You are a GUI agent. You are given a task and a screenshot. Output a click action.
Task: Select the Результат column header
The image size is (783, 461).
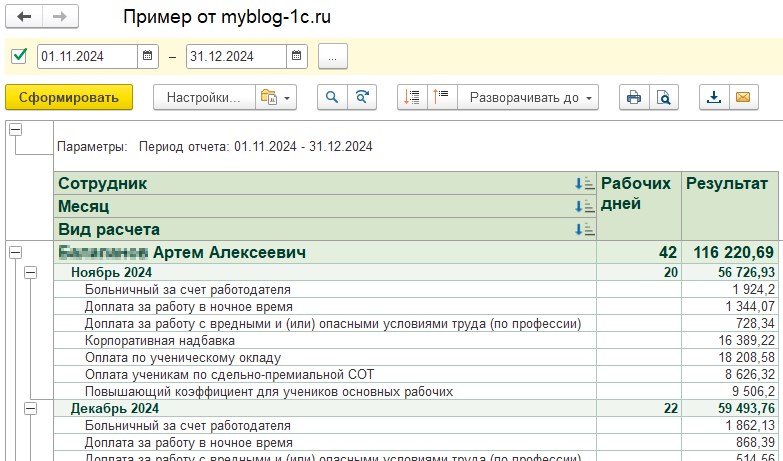click(x=730, y=206)
